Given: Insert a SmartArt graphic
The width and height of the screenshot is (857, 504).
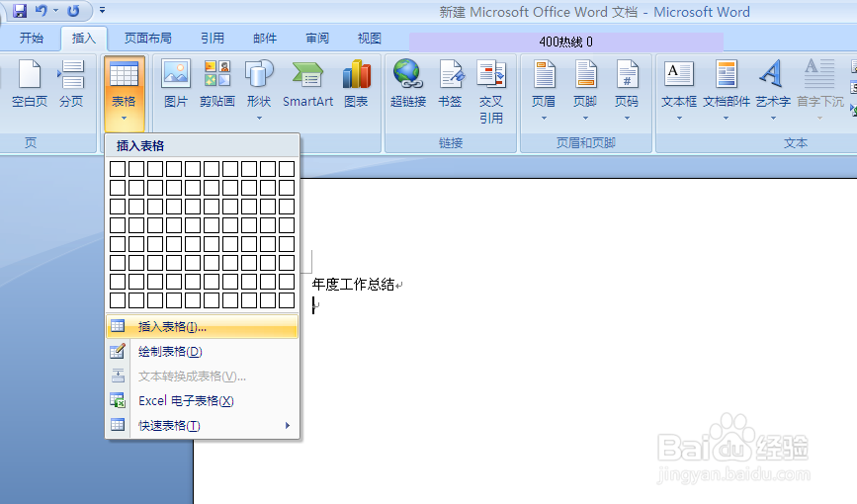Looking at the screenshot, I should (x=307, y=84).
